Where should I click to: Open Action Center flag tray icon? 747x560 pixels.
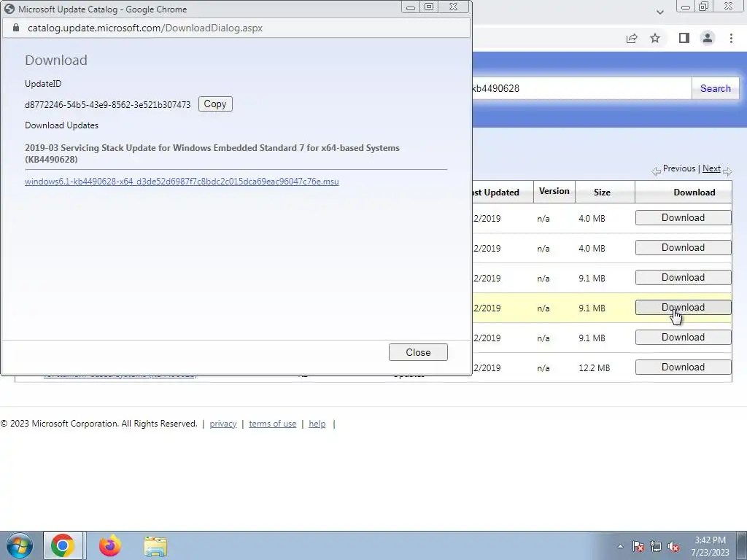[638, 546]
